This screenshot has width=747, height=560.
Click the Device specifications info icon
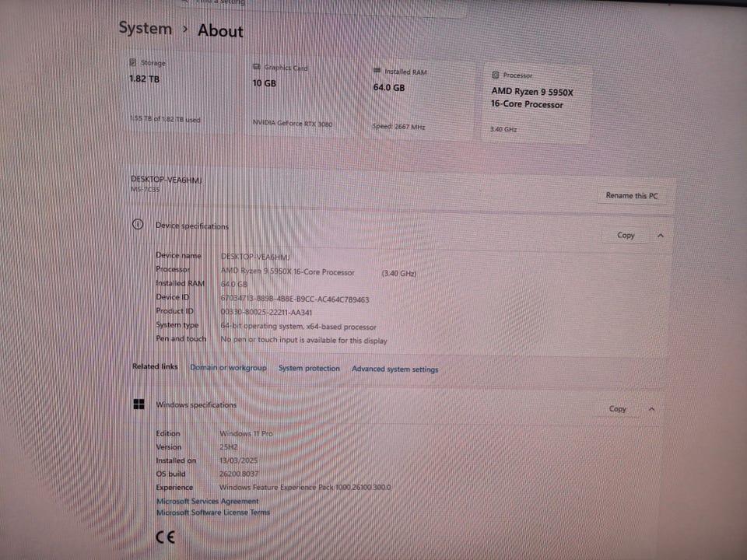click(x=138, y=224)
